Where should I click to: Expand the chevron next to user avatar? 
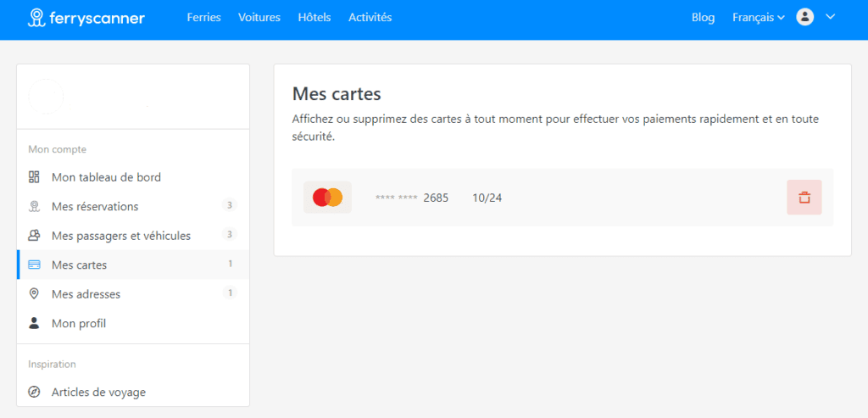pos(830,17)
